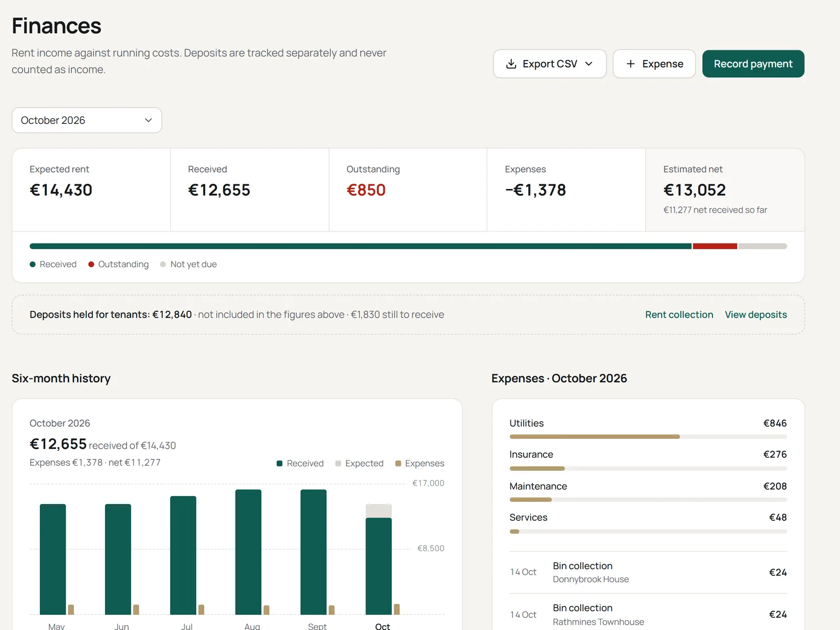Add a new Expense
The width and height of the screenshot is (840, 630).
click(x=654, y=64)
